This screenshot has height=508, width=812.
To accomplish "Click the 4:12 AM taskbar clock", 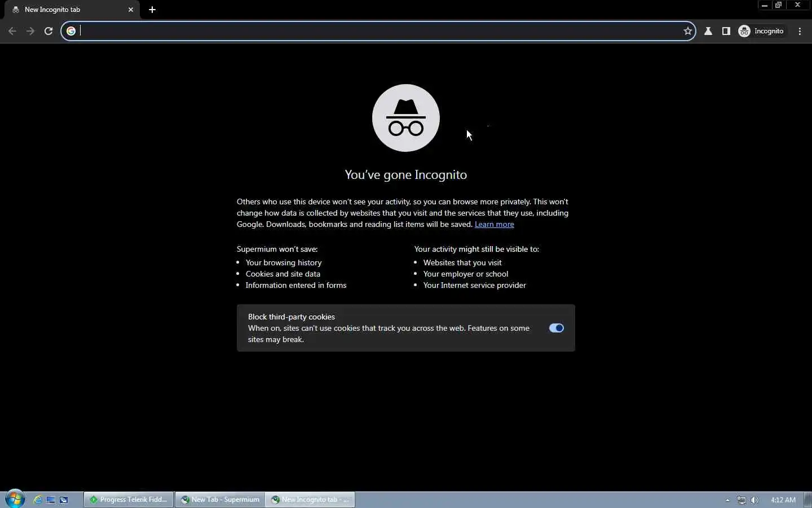I will pyautogui.click(x=783, y=500).
